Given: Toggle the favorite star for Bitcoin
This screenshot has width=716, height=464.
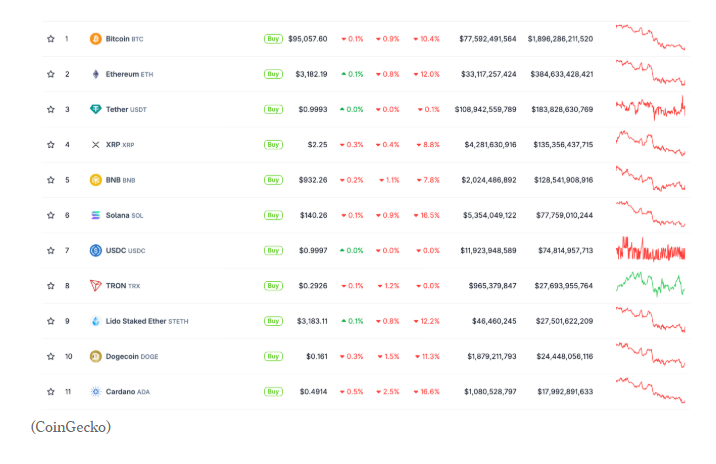Looking at the screenshot, I should tap(50, 39).
